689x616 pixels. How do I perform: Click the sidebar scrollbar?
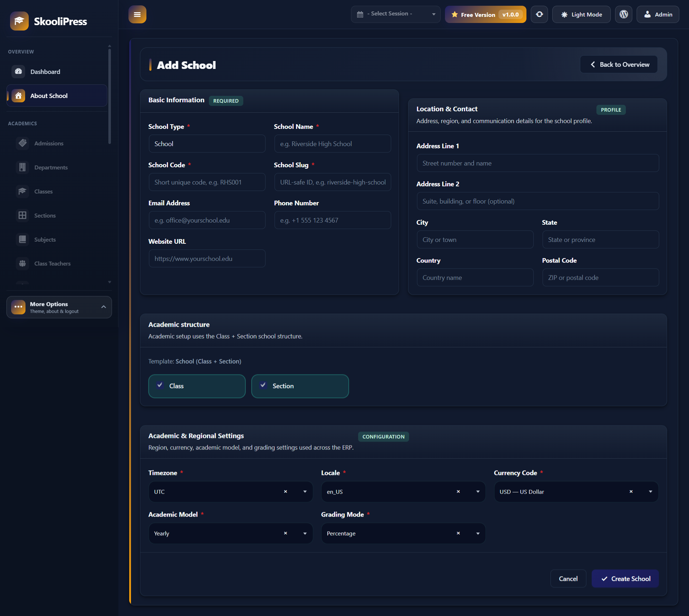click(109, 96)
